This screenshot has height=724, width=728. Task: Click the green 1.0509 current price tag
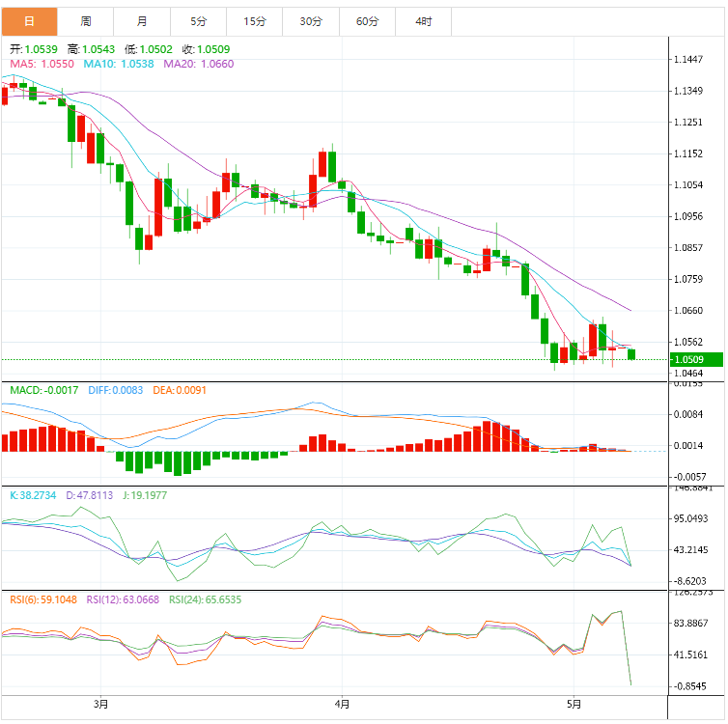click(x=696, y=360)
